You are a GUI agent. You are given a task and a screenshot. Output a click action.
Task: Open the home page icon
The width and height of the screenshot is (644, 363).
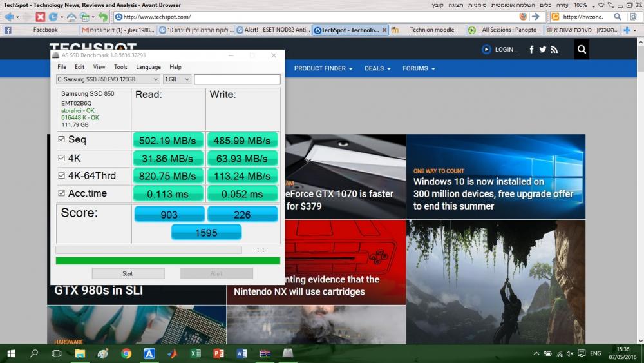click(x=71, y=17)
